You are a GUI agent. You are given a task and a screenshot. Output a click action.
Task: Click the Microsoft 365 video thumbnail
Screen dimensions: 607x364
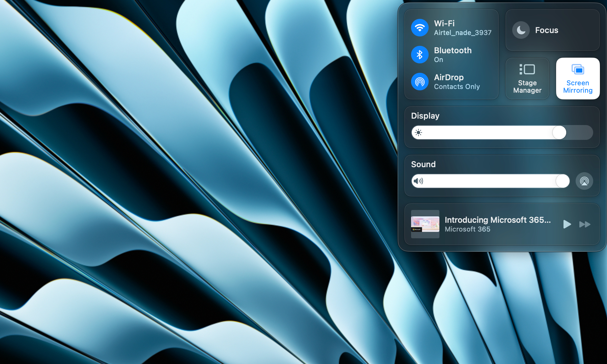coord(425,224)
